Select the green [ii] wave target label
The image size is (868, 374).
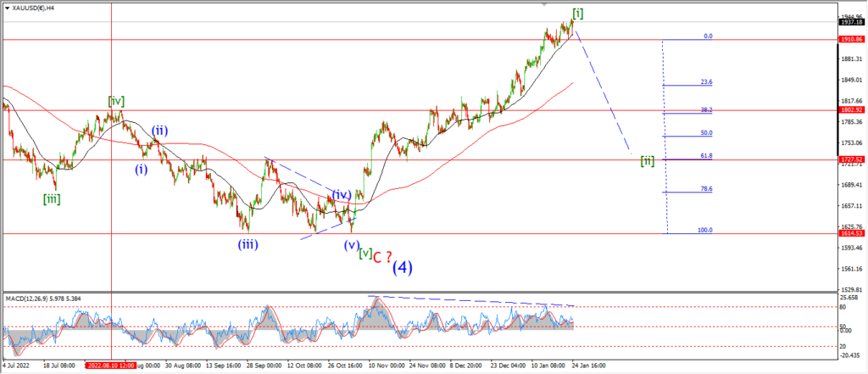tap(648, 161)
